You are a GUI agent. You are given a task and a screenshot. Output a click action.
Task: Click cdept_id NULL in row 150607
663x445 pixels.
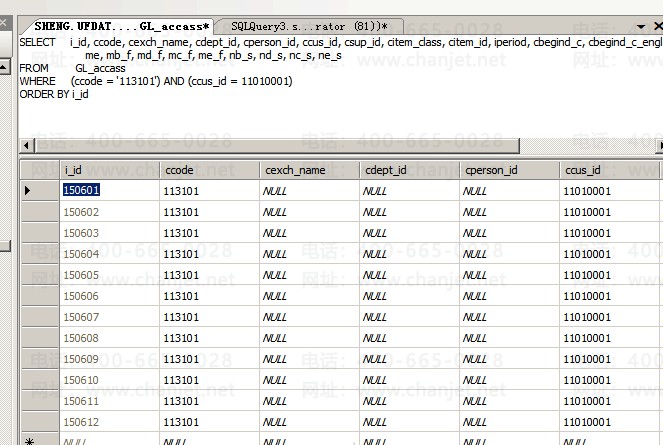(x=409, y=317)
